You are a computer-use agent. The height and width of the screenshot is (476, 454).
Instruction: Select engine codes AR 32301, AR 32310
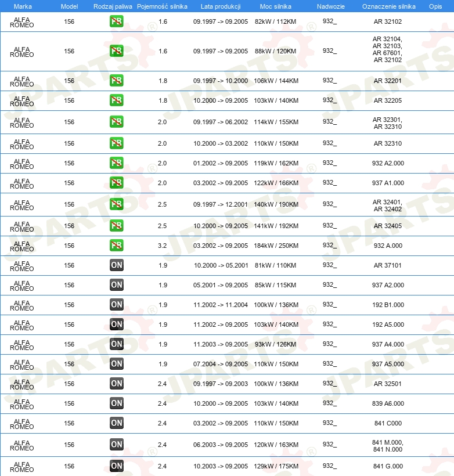click(387, 123)
